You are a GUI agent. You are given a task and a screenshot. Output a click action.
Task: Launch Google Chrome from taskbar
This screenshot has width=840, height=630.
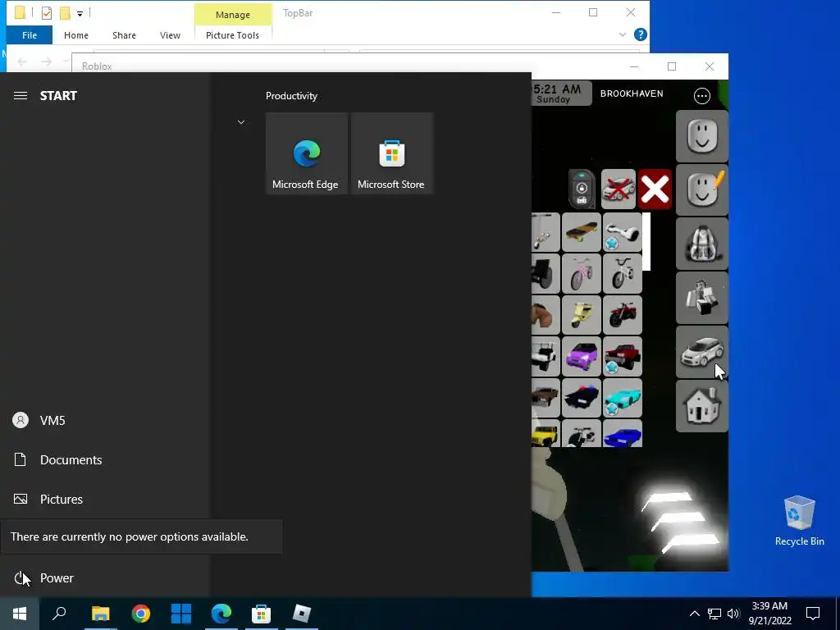[141, 614]
